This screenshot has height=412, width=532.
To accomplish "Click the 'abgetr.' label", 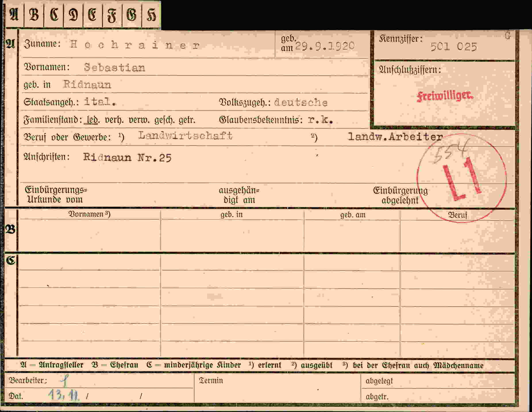I will point(377,397).
